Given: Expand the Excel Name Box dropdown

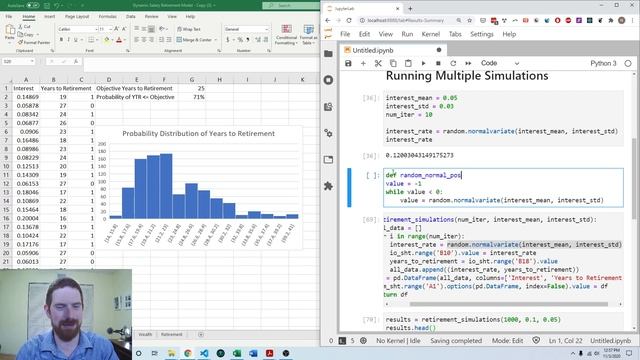Looking at the screenshot, I should pos(32,61).
